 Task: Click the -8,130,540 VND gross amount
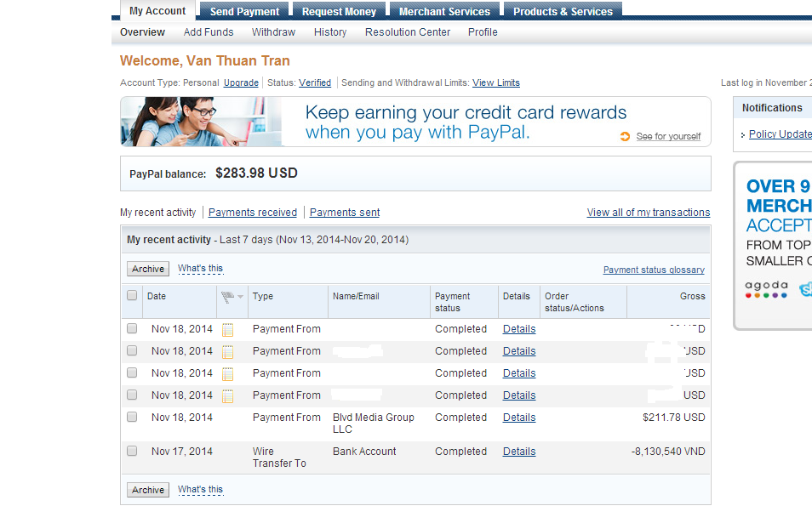click(x=668, y=452)
